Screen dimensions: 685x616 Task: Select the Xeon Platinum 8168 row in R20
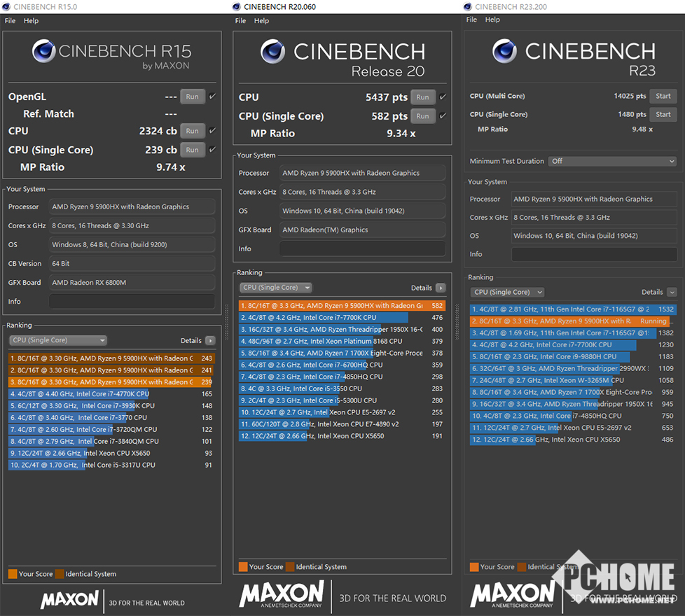pos(342,341)
